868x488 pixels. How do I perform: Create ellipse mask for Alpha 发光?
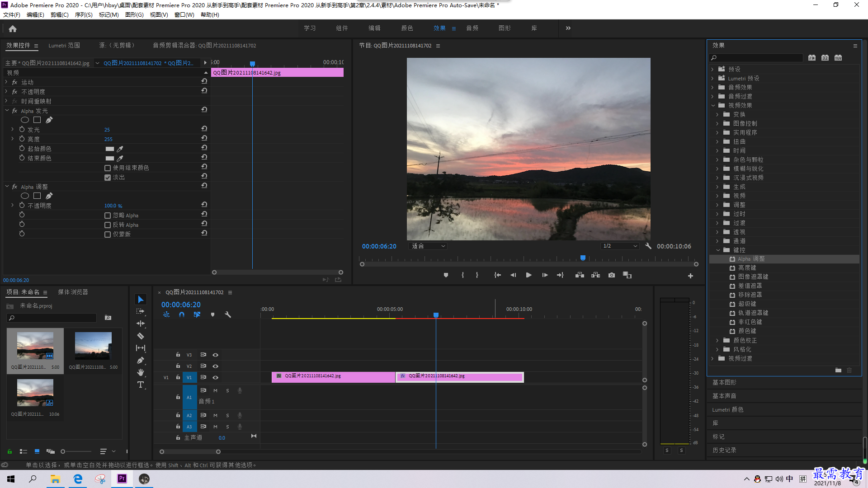[x=25, y=120]
